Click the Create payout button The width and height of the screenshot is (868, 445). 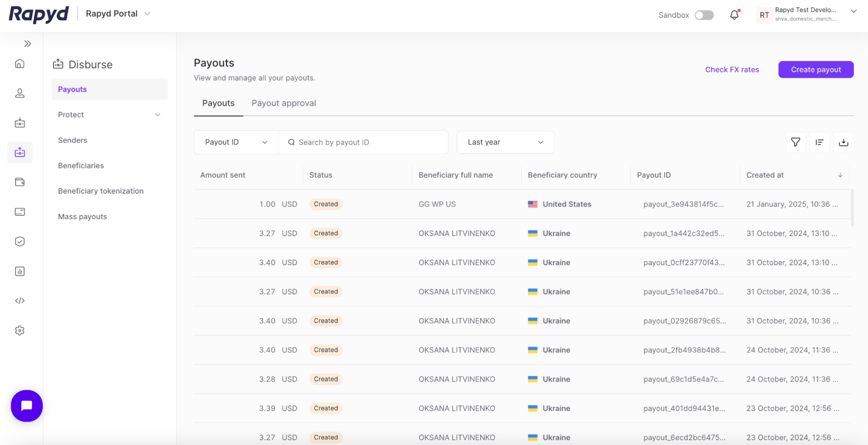pos(815,69)
